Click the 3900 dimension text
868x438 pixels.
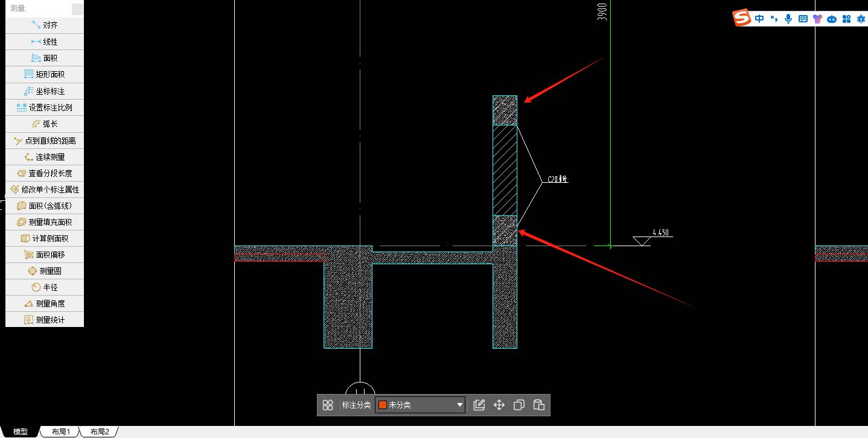pyautogui.click(x=602, y=11)
